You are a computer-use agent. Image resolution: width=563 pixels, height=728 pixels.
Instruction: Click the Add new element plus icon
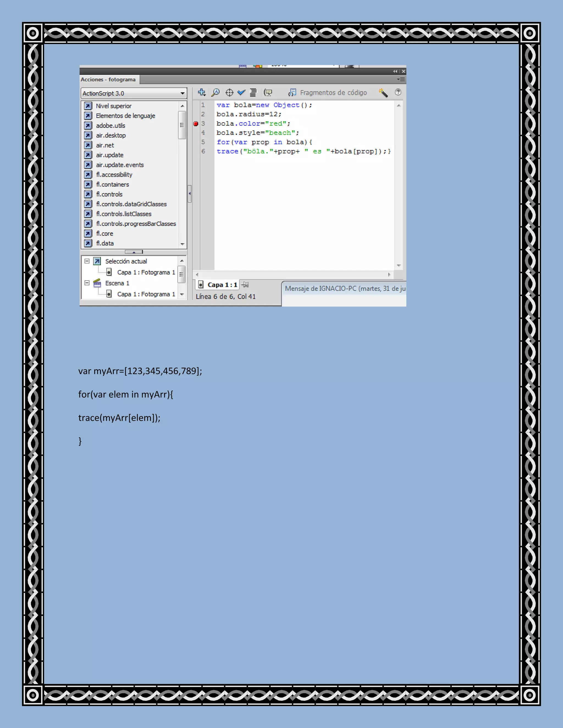(202, 92)
